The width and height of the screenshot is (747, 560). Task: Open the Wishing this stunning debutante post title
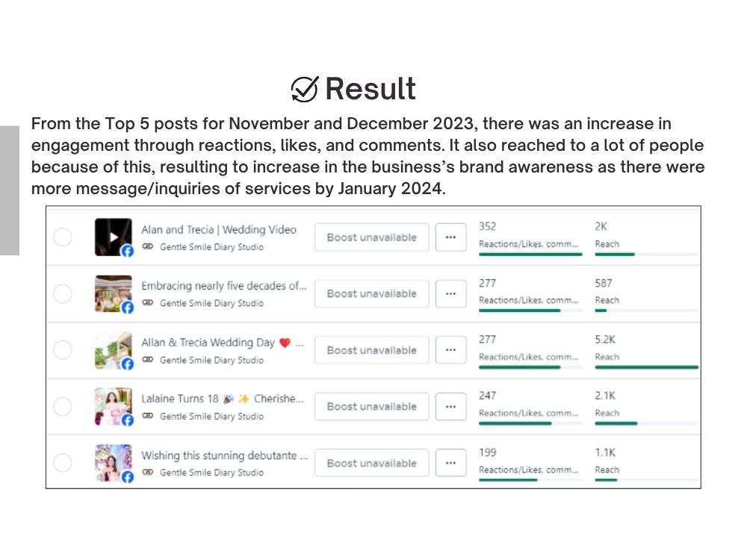(224, 455)
